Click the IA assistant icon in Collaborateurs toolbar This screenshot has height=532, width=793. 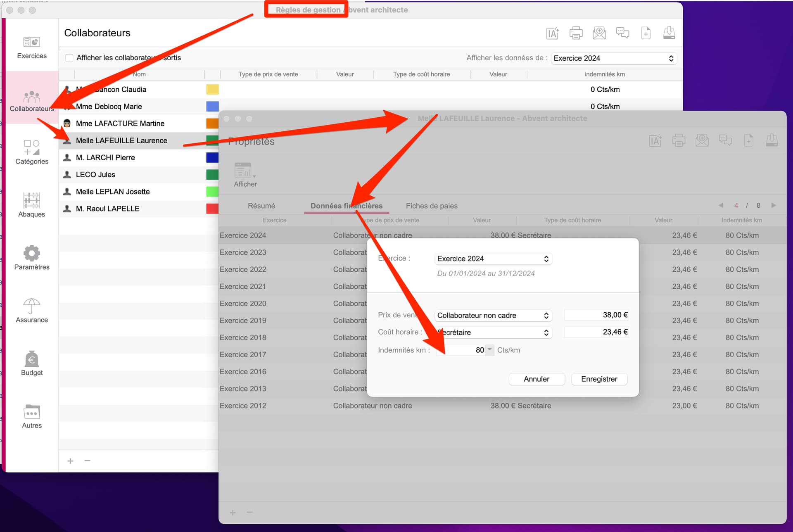[552, 33]
